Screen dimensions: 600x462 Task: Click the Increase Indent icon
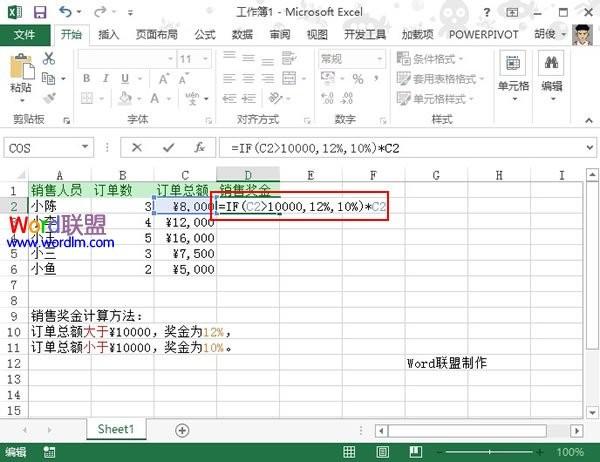click(249, 98)
